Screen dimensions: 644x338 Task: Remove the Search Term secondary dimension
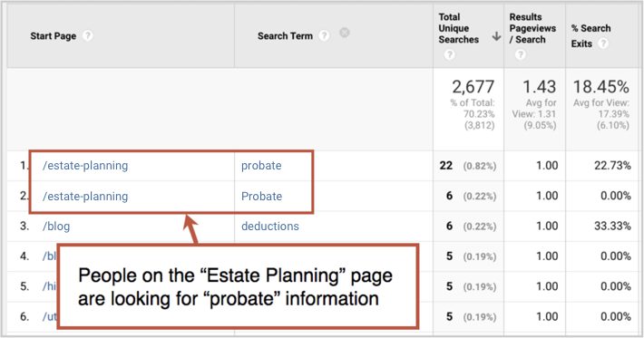coord(345,33)
